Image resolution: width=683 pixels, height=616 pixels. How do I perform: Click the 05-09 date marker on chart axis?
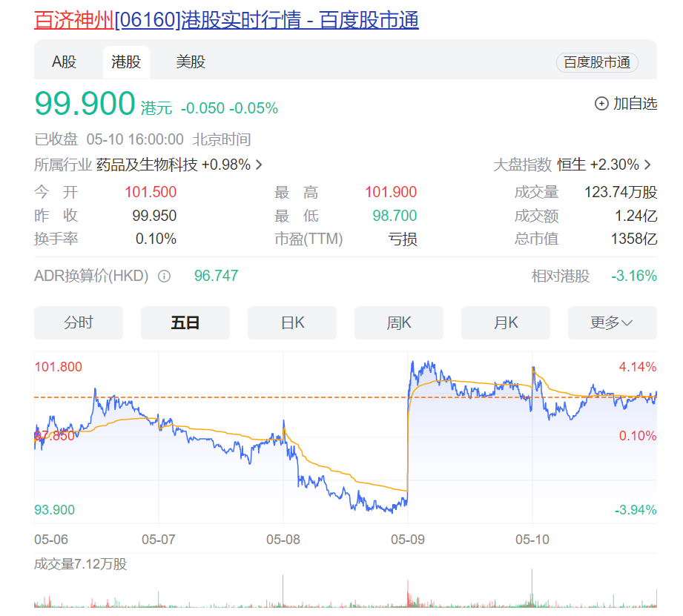[408, 540]
